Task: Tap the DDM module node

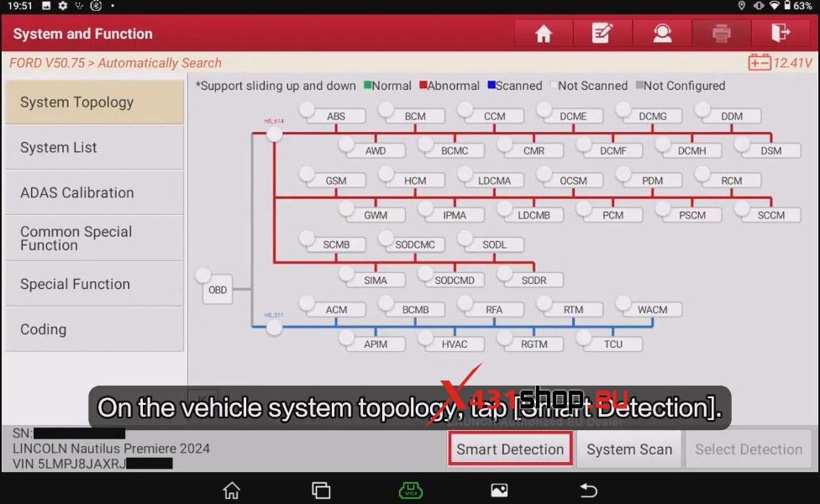Action: (x=732, y=116)
